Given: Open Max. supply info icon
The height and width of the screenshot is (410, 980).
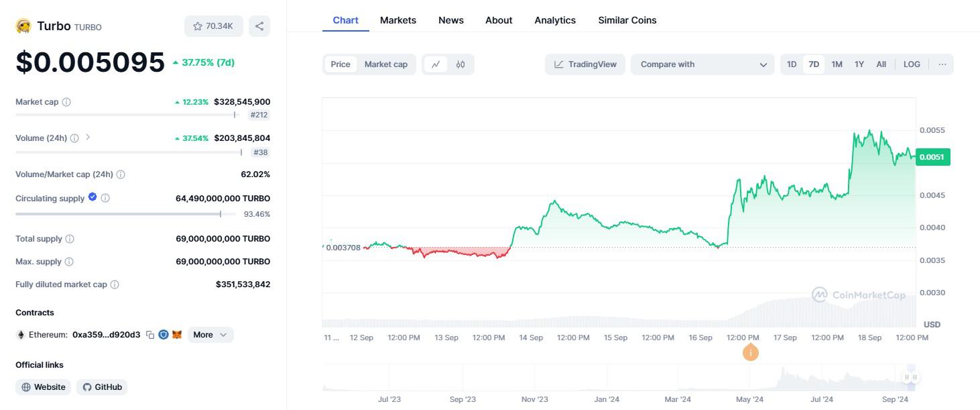Looking at the screenshot, I should pyautogui.click(x=69, y=262).
